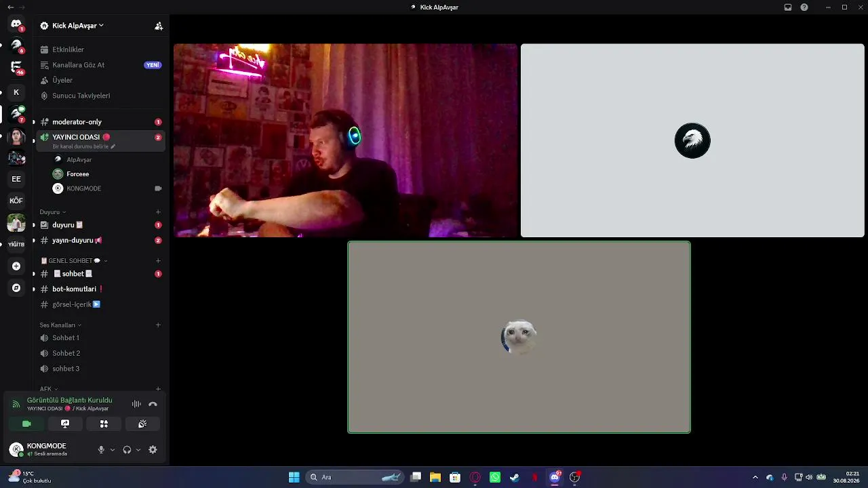Viewport: 868px width, 488px height.
Task: Click the invite people icon beside server name
Action: (x=159, y=26)
